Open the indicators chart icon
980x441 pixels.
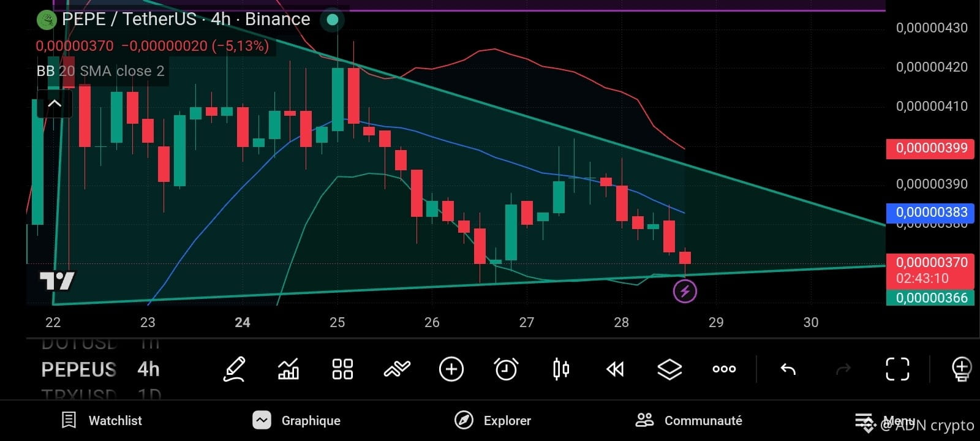click(288, 369)
